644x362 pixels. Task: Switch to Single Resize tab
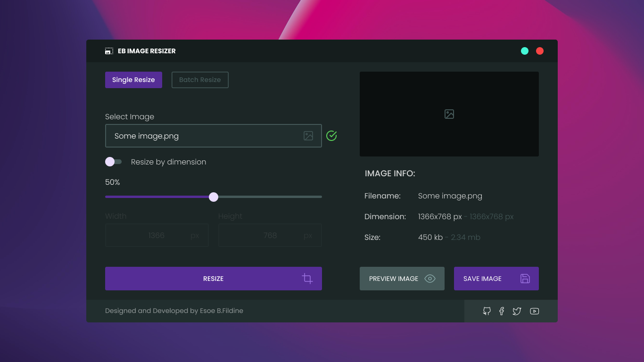(x=133, y=80)
